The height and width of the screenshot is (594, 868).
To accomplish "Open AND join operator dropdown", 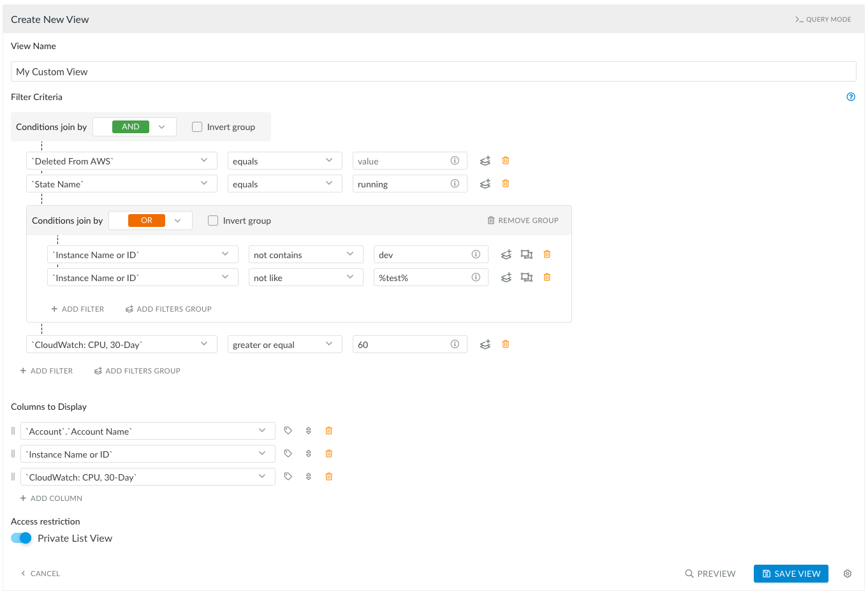I will click(x=135, y=127).
